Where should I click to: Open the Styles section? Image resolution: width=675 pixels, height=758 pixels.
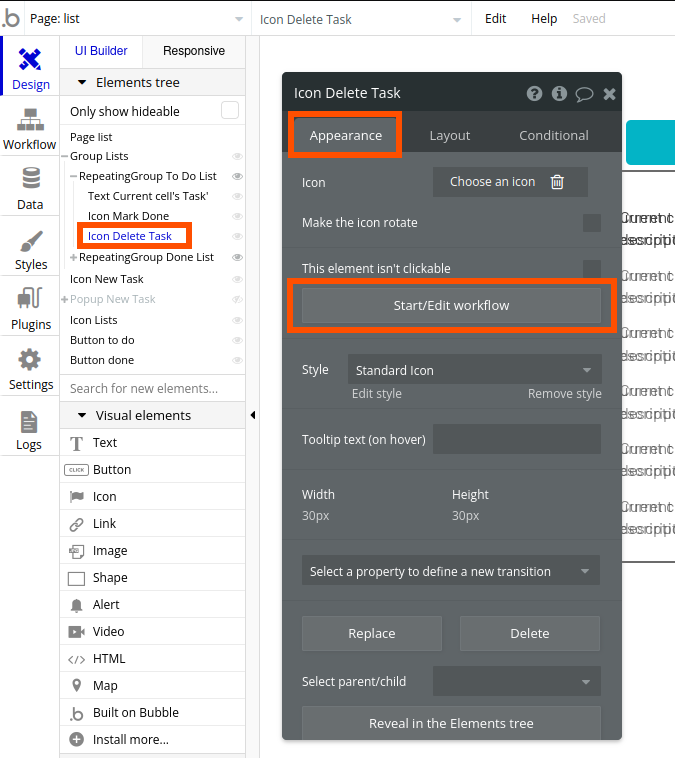30,248
